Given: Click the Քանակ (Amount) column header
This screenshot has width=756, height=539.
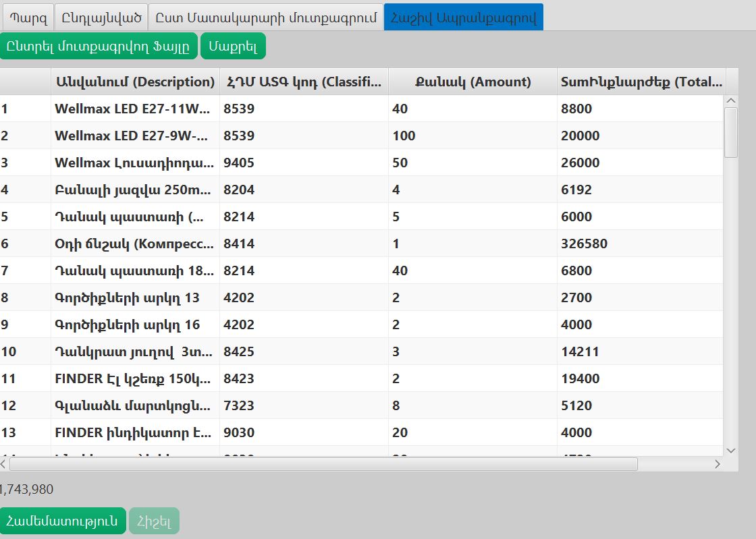Looking at the screenshot, I should tap(473, 82).
